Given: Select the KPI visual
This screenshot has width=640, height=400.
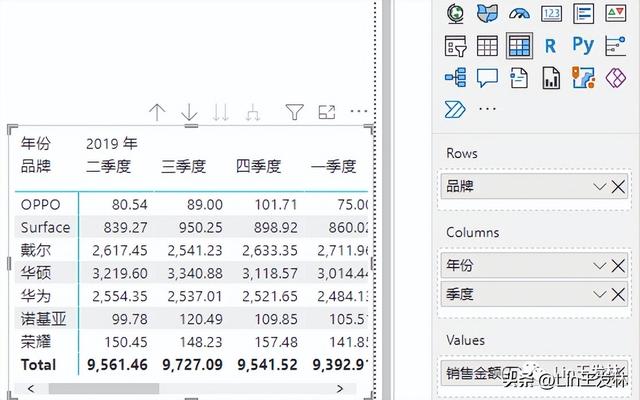Looking at the screenshot, I should (616, 13).
